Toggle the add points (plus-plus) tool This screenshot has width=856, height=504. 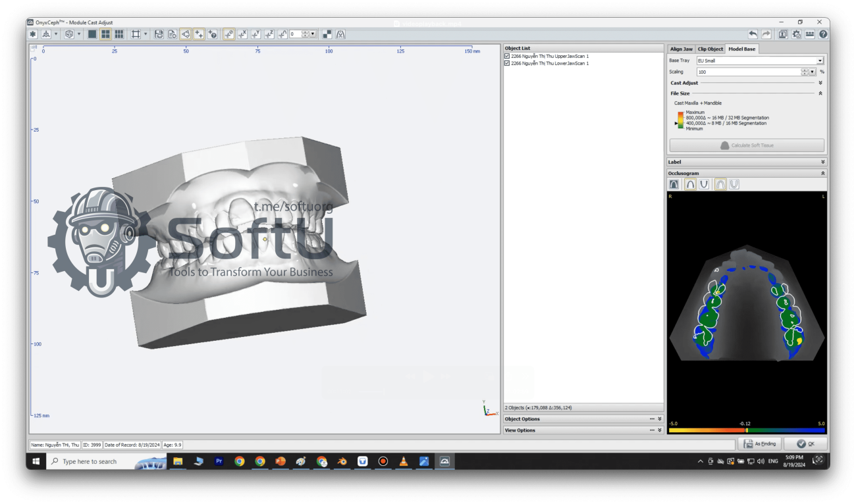click(x=199, y=34)
